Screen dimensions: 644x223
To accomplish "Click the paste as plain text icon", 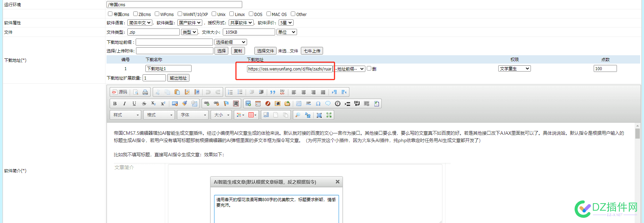I will 187,92.
